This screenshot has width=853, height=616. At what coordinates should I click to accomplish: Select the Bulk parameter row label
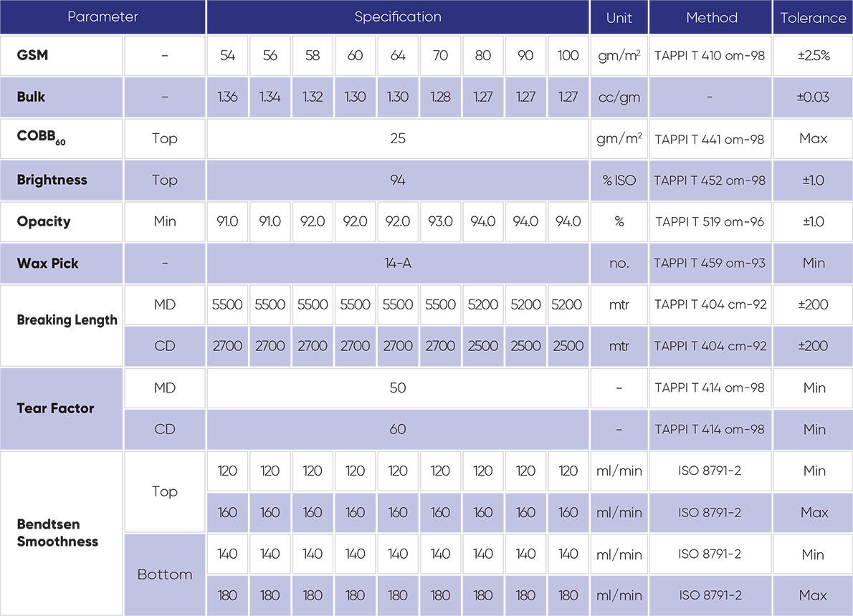click(x=32, y=97)
